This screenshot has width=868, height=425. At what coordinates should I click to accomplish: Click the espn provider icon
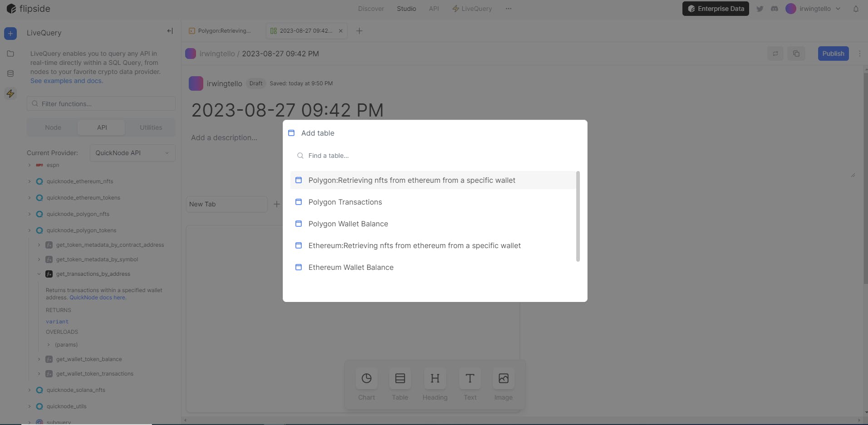point(39,165)
